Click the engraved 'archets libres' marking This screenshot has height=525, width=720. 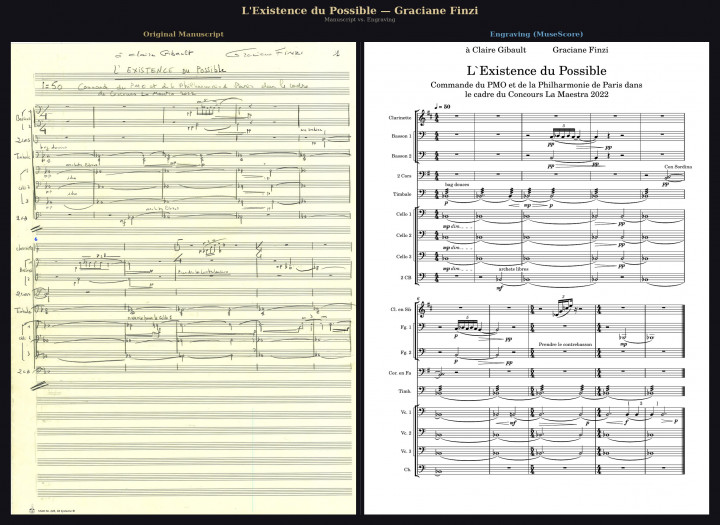[x=513, y=269]
